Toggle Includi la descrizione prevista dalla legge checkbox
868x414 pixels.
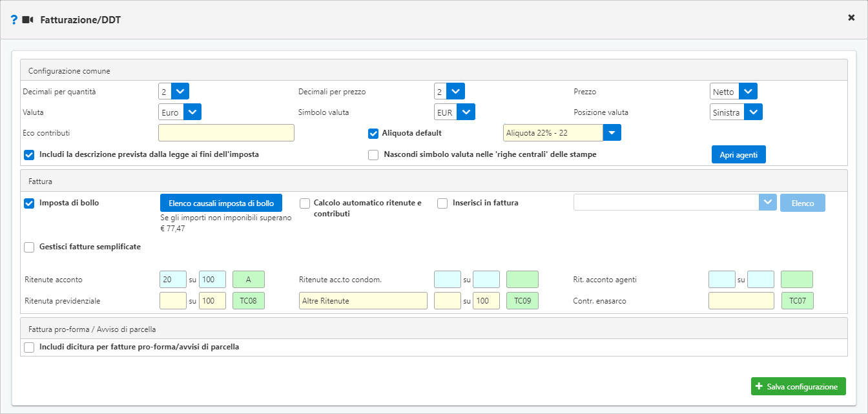click(x=28, y=155)
